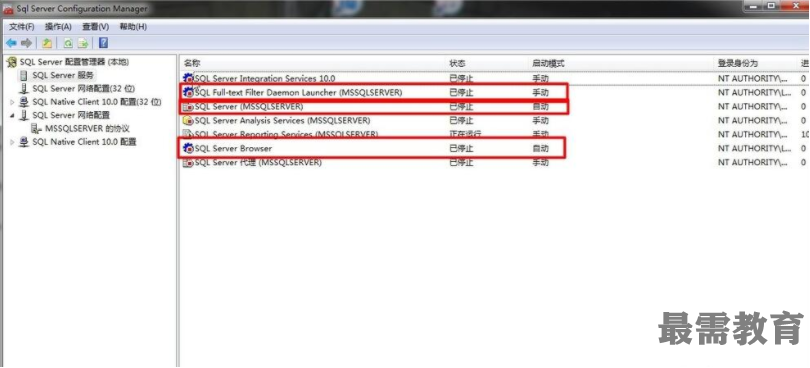This screenshot has width=810, height=368.
Task: Click 手动 start mode in Analysis Services row
Action: coord(540,120)
